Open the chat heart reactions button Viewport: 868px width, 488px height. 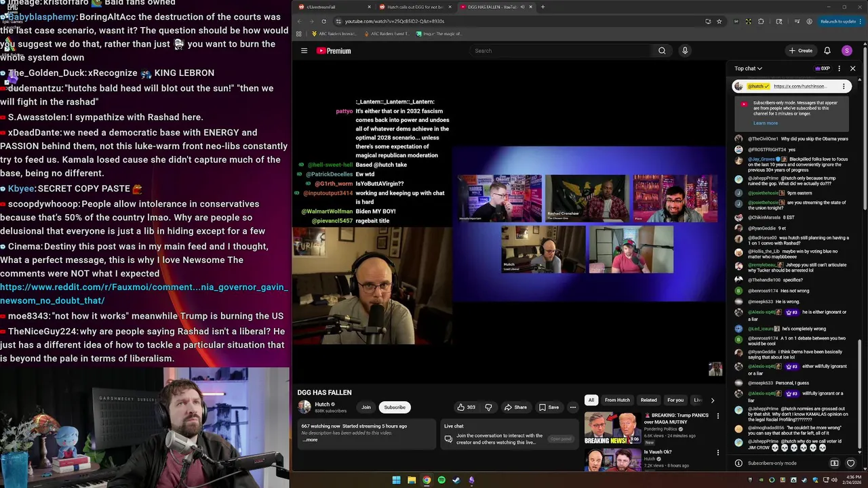850,464
